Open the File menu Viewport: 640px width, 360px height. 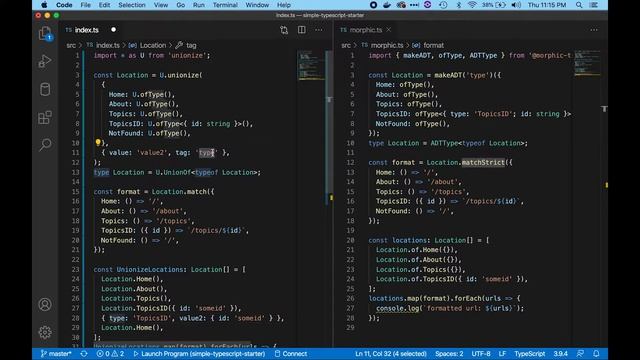(86, 5)
